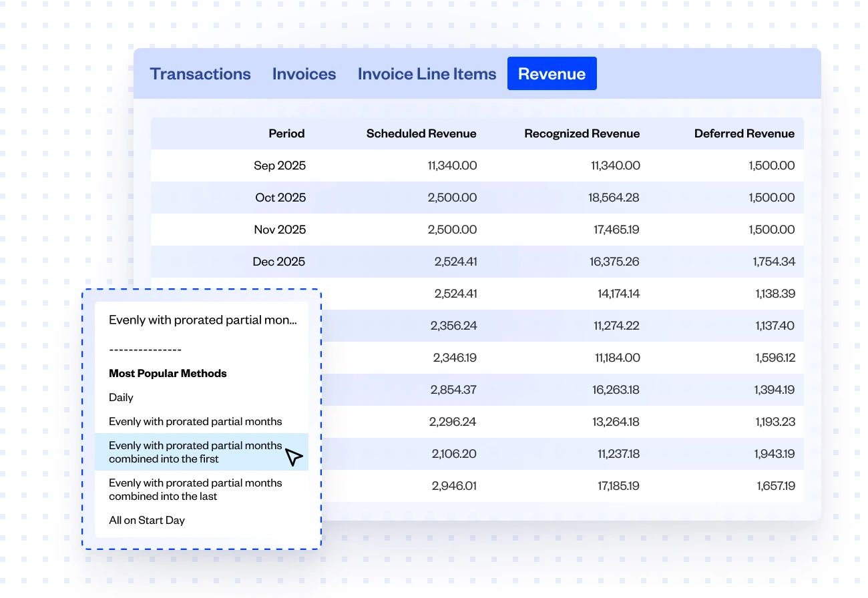This screenshot has width=868, height=598.
Task: Open the Transactions tab
Action: pos(200,73)
